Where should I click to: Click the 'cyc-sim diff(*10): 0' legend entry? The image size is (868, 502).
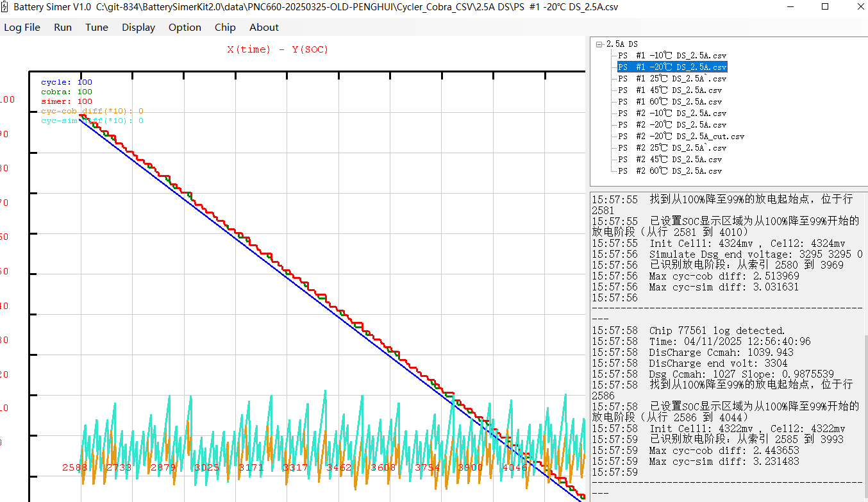pyautogui.click(x=92, y=121)
